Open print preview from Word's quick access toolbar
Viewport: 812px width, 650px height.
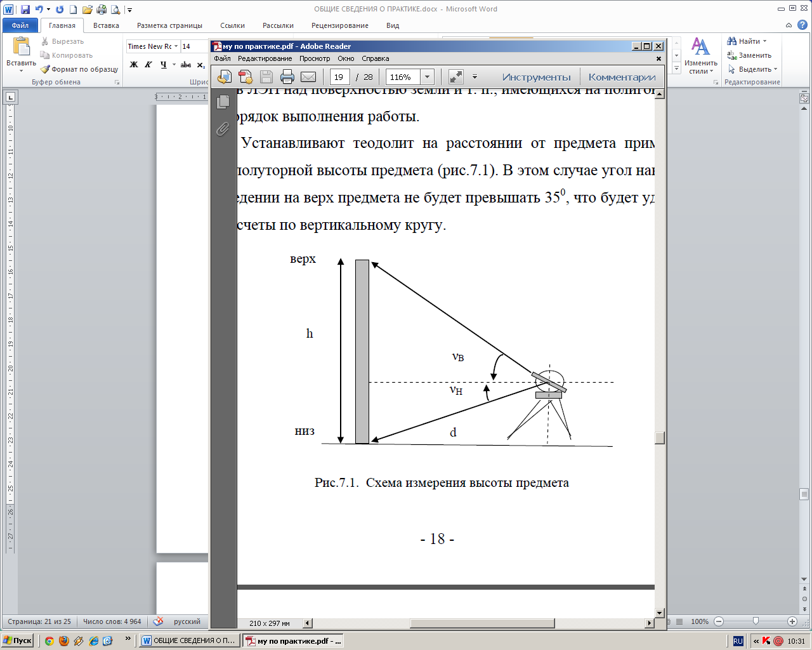(115, 10)
